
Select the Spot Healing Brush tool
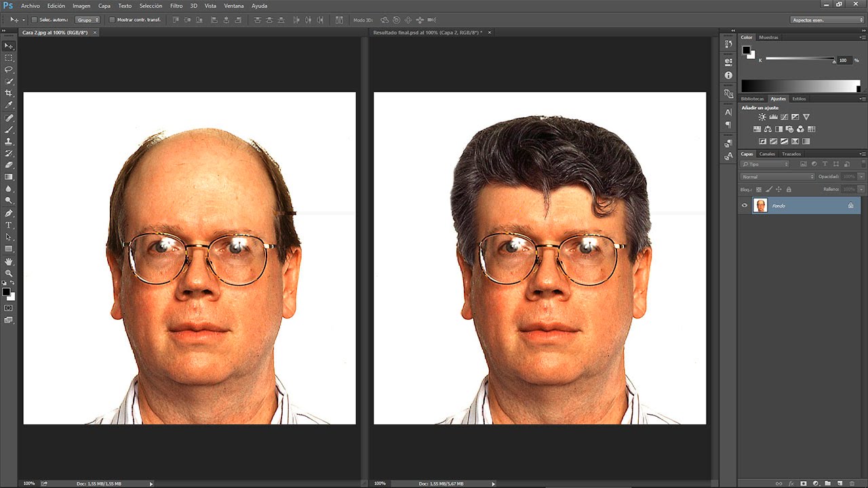[9, 118]
